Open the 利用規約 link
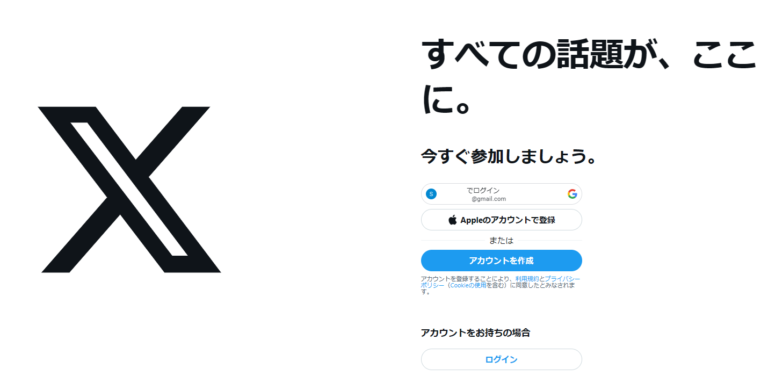This screenshot has width=768, height=383. pos(527,278)
